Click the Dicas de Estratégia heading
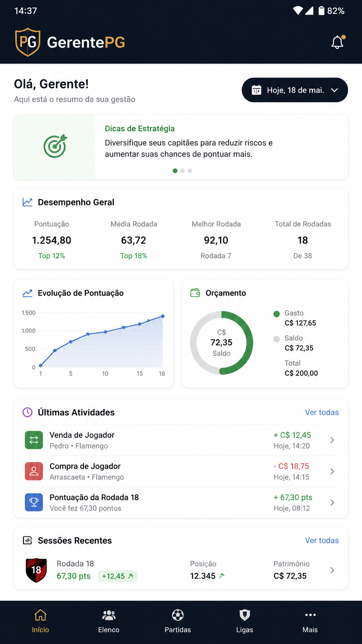Viewport: 362px width, 644px height. pos(140,129)
